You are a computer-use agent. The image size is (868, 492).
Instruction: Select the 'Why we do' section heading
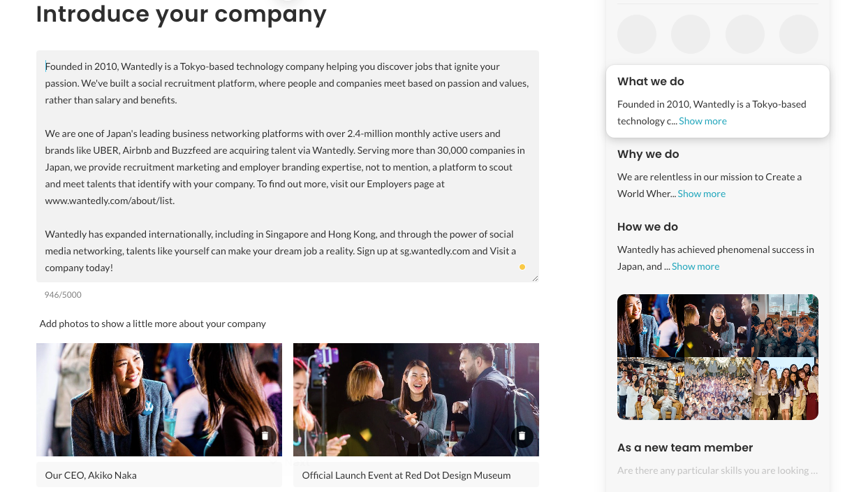(x=648, y=154)
